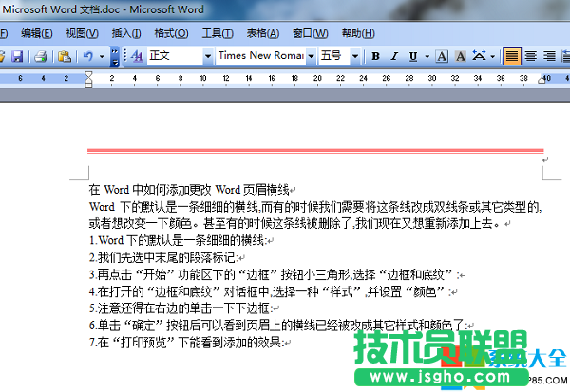
Task: Click the title line 在 Word 中如何添加更改 Word 页眉横线
Action: [189, 190]
